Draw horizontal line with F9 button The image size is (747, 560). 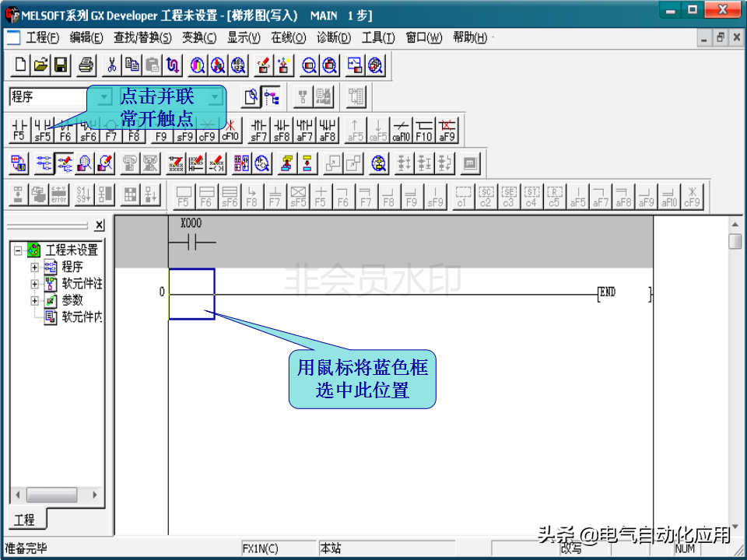tap(161, 130)
